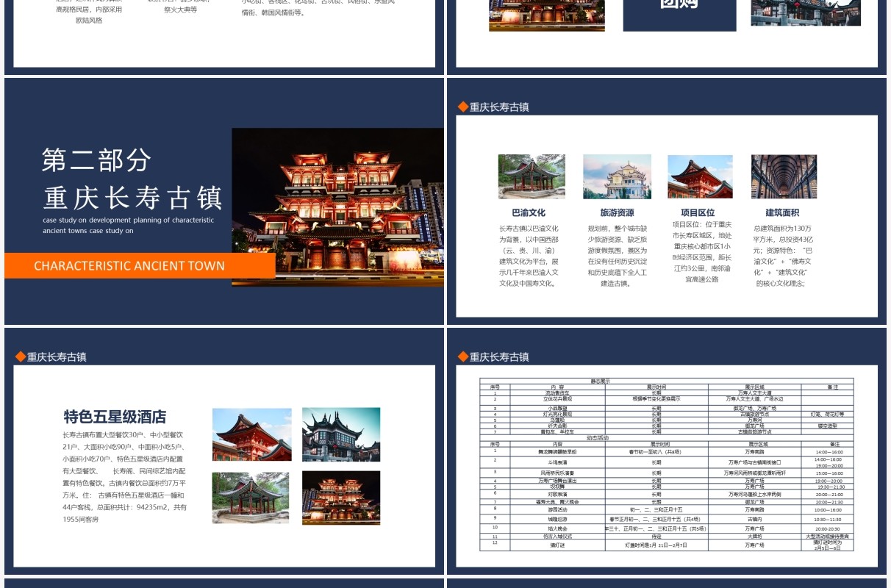Click table cell '黄包车、羊拉车'

558,431
